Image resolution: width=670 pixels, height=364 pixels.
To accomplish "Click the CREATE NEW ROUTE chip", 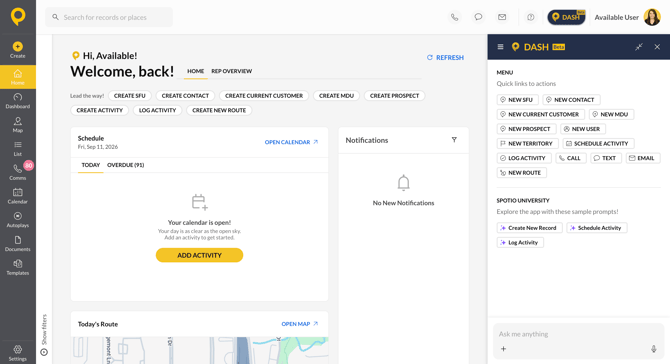I will [x=219, y=110].
